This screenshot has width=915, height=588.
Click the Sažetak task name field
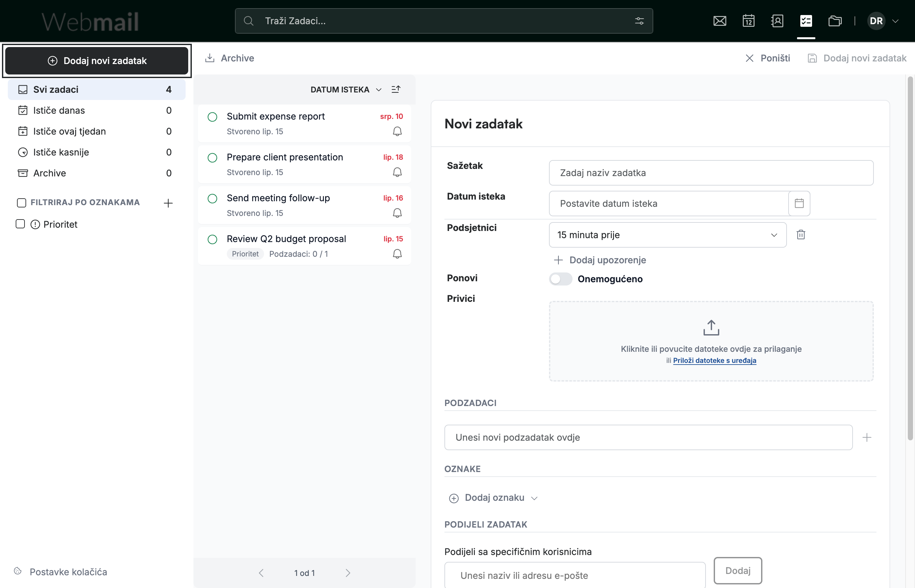point(711,172)
